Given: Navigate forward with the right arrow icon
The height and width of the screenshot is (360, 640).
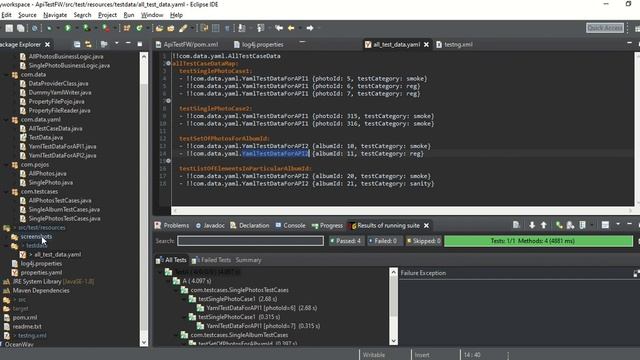Looking at the screenshot, I should click(310, 28).
